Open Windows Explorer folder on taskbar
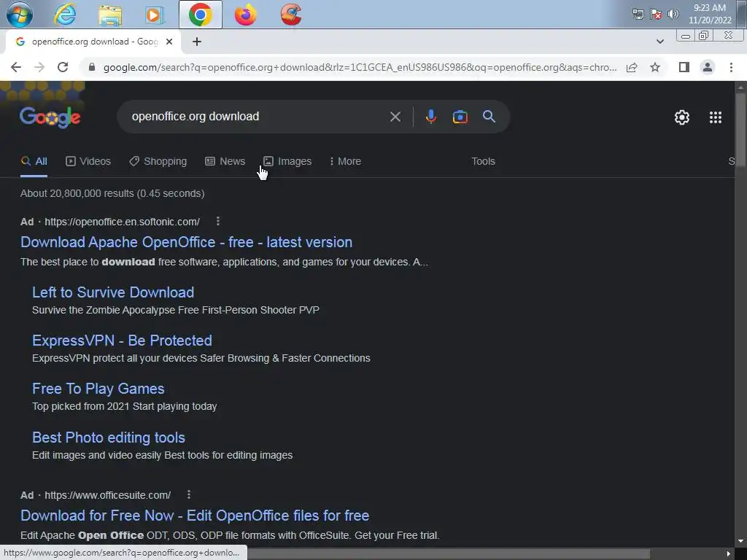This screenshot has height=560, width=747. click(110, 15)
